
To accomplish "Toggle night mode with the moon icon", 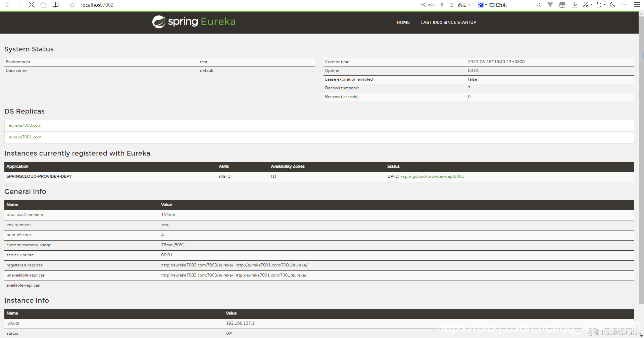I will [612, 5].
